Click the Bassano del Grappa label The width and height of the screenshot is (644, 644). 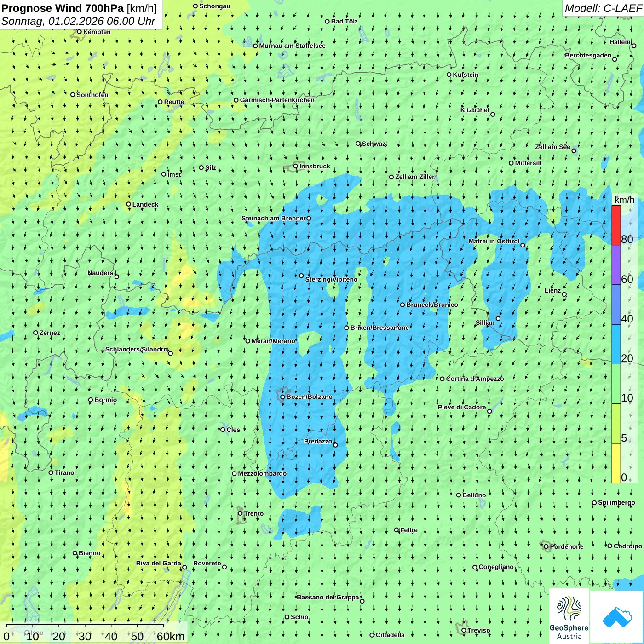tap(328, 597)
